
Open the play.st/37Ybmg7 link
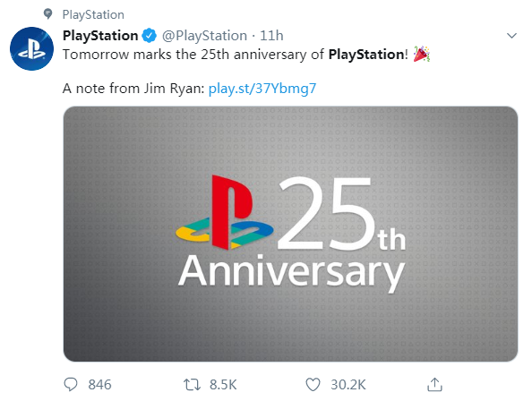point(262,89)
